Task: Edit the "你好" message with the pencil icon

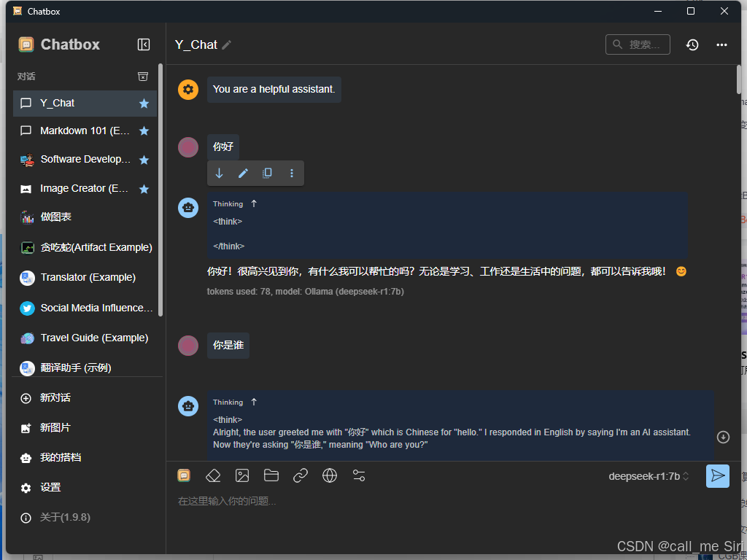Action: pos(243,173)
